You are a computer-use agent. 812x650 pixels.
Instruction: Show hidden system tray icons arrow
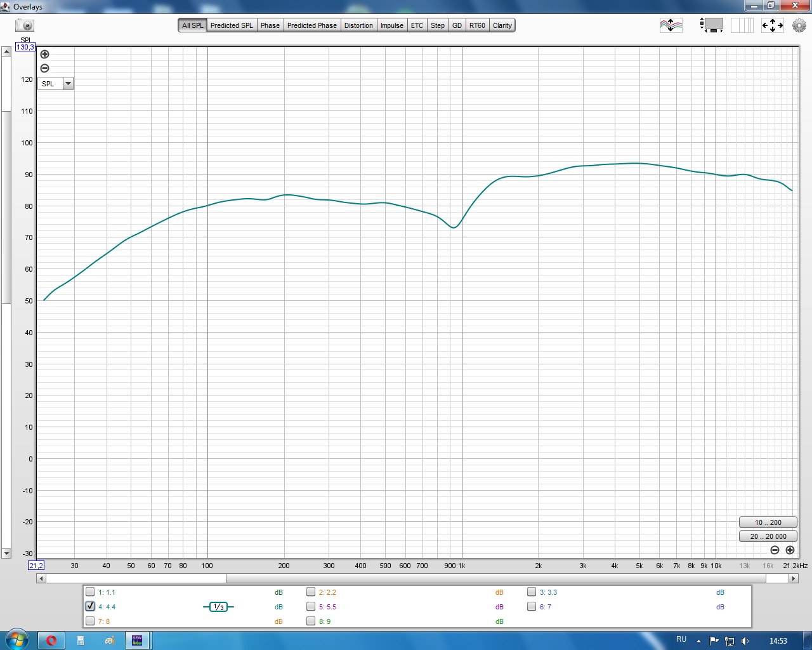coord(698,640)
